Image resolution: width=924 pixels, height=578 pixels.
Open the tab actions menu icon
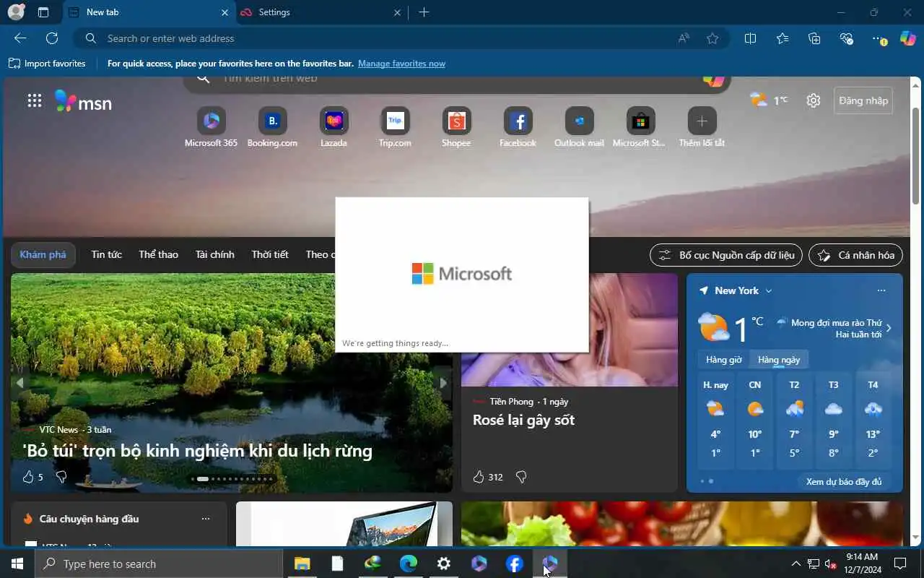point(43,12)
